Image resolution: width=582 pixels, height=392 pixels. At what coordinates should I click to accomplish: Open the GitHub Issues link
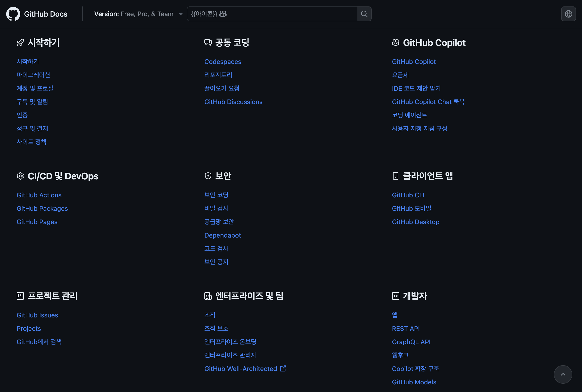click(37, 315)
